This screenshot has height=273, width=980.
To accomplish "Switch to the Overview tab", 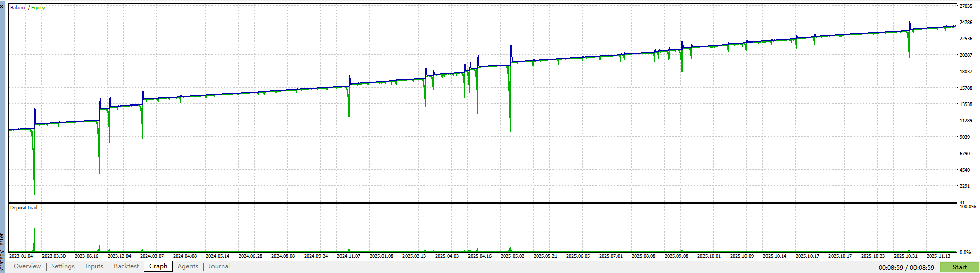I will pyautogui.click(x=27, y=266).
